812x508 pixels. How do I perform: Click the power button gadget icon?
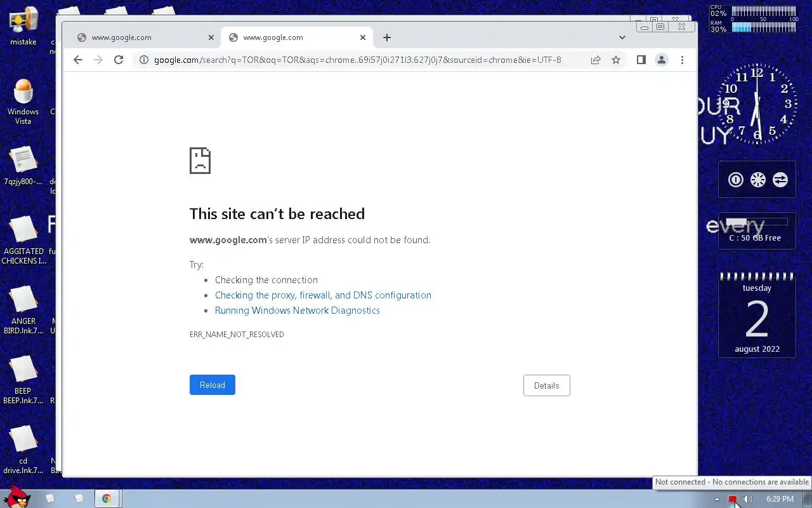tap(735, 180)
